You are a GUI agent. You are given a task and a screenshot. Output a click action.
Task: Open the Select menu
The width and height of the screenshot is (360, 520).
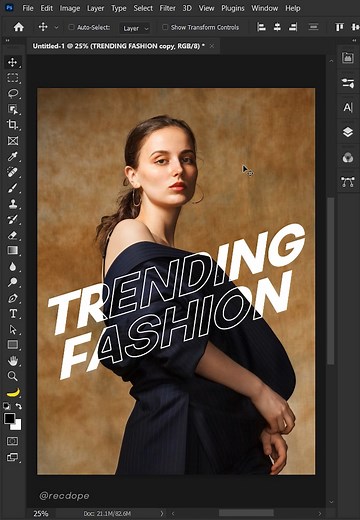143,8
